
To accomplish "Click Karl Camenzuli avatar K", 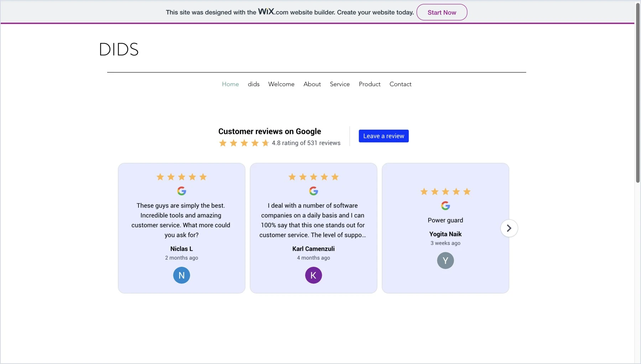I will click(x=313, y=275).
